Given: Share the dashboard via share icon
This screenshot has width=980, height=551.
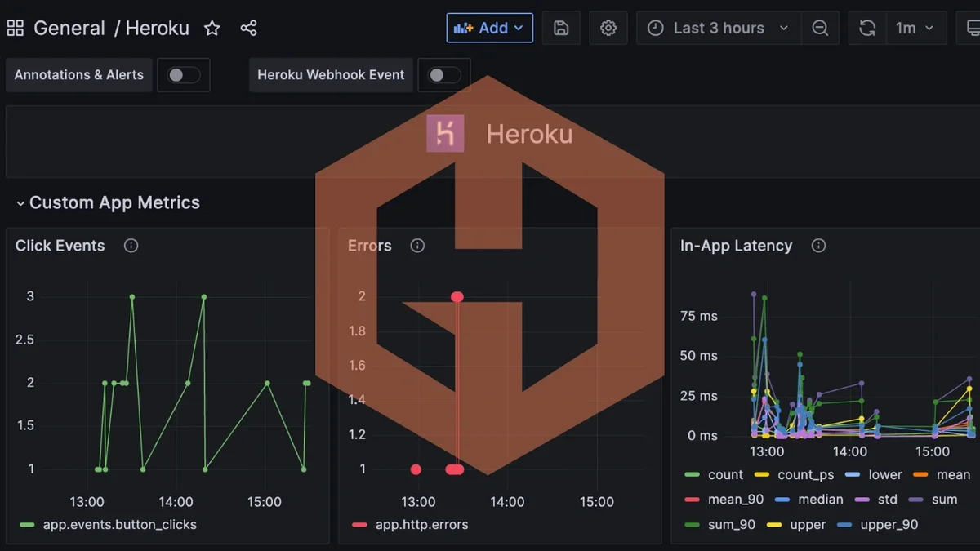Looking at the screenshot, I should tap(249, 28).
